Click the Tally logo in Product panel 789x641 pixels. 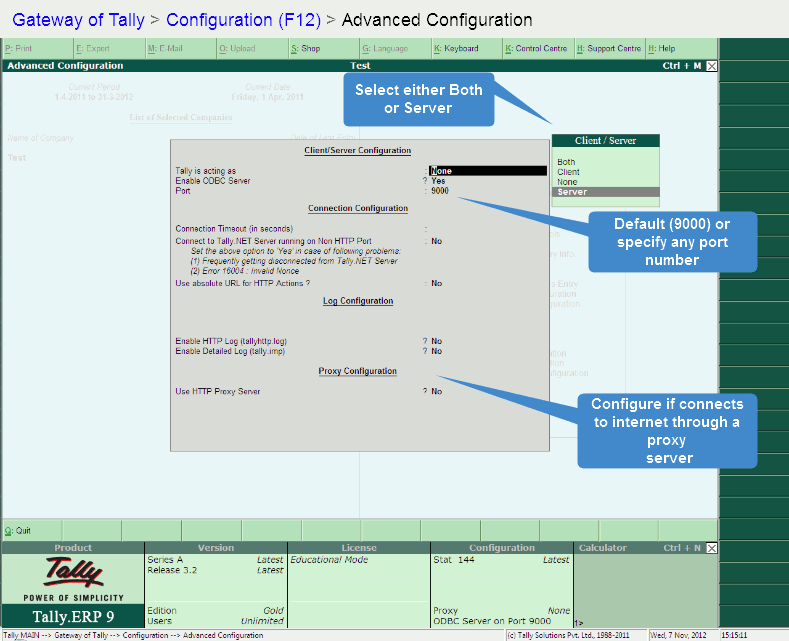pyautogui.click(x=73, y=573)
